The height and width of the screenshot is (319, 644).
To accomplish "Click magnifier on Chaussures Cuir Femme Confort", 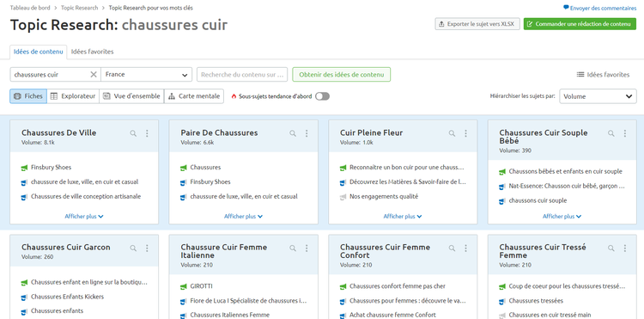I will (452, 248).
